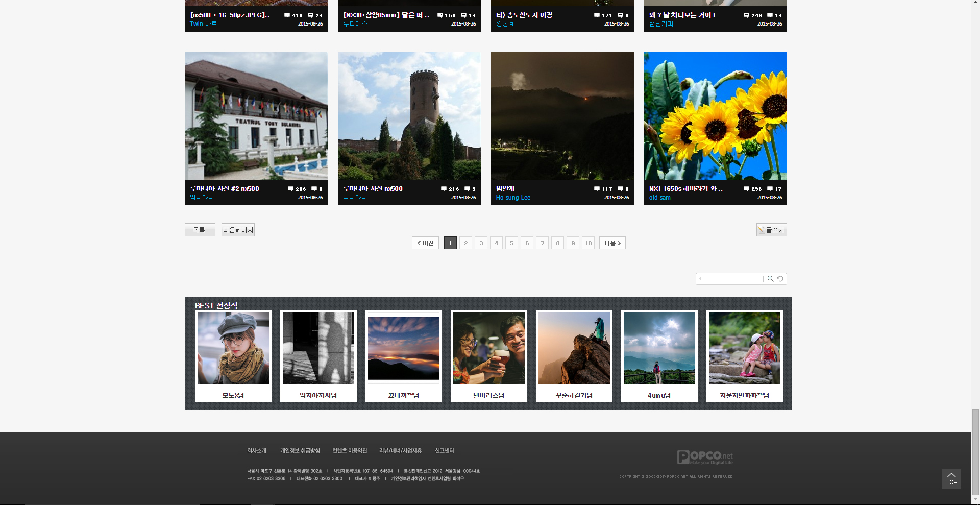Go to next pages with 다음 > button
This screenshot has height=505, width=980.
tap(612, 243)
